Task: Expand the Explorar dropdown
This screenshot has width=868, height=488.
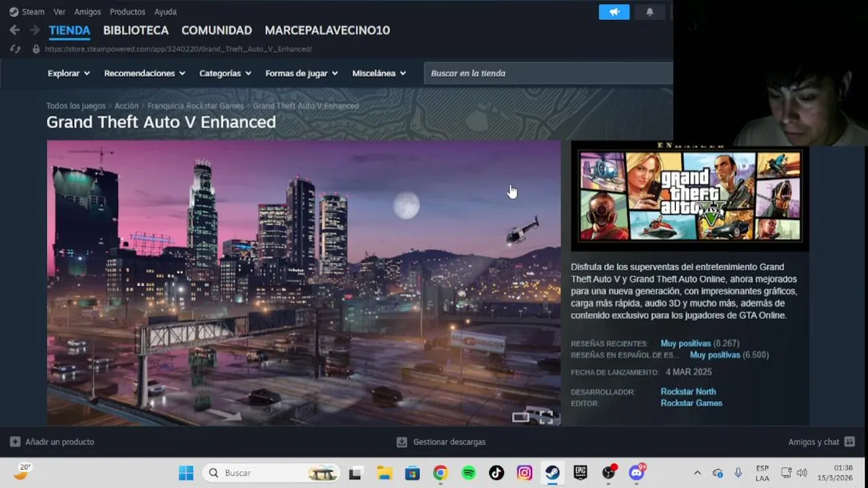Action: tap(68, 73)
